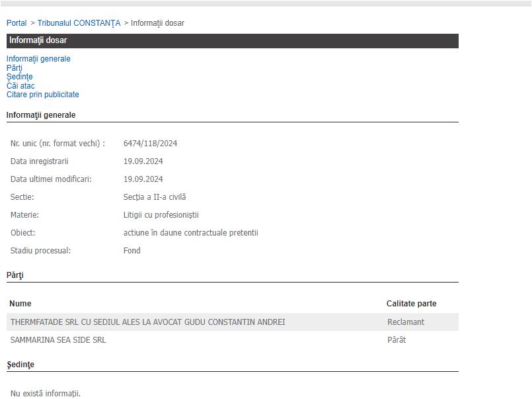Click the dark Informații dosar header bar
The width and height of the screenshot is (532, 399).
231,40
